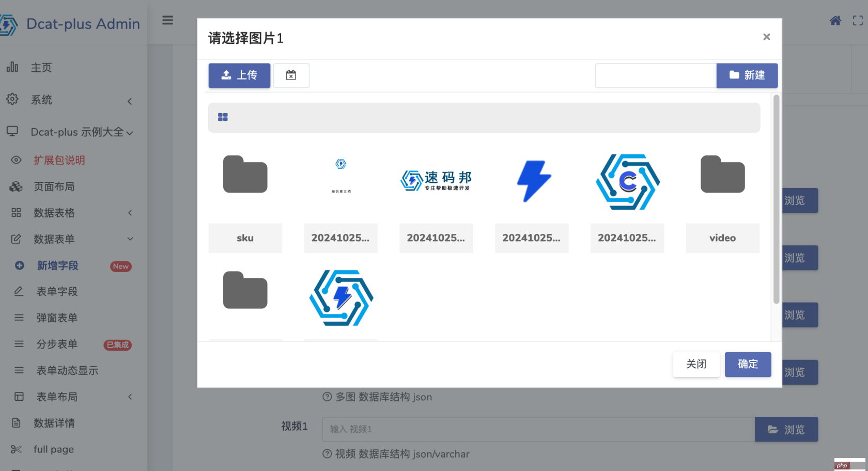Click the 关闭 close button
The height and width of the screenshot is (471, 868).
696,364
